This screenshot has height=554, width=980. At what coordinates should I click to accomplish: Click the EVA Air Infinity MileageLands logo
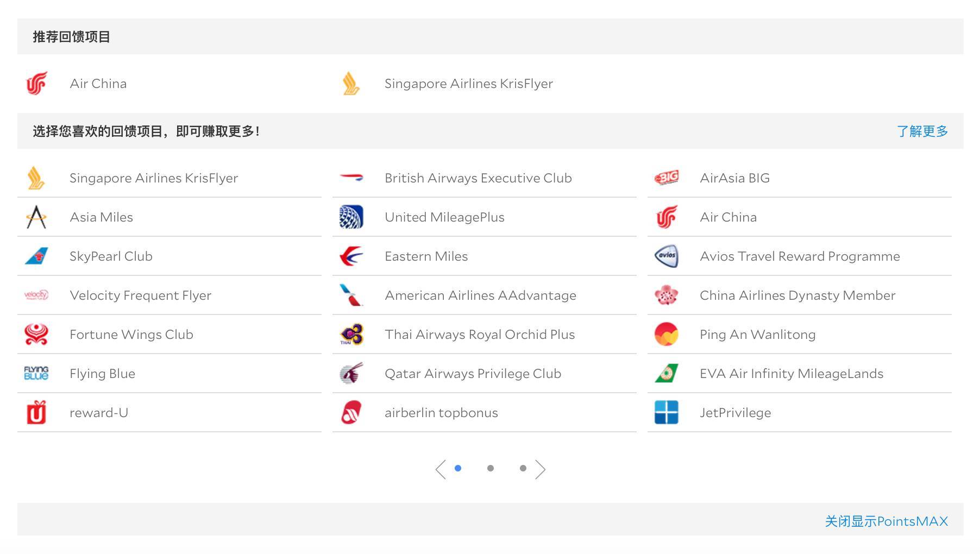coord(667,374)
